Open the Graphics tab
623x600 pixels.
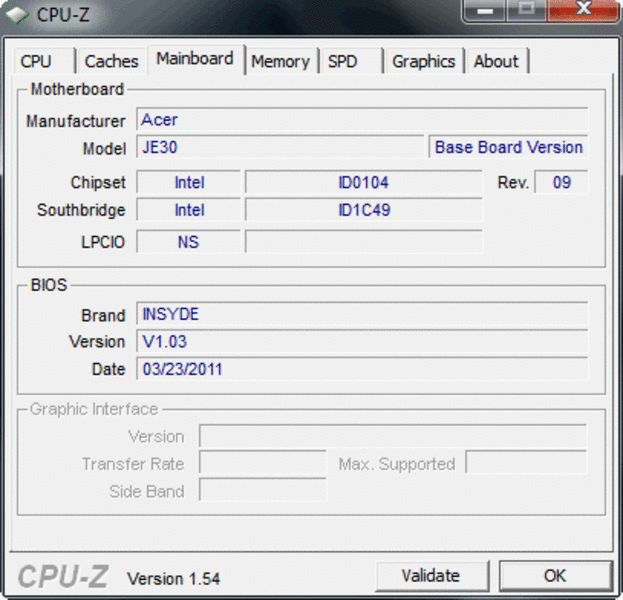424,61
